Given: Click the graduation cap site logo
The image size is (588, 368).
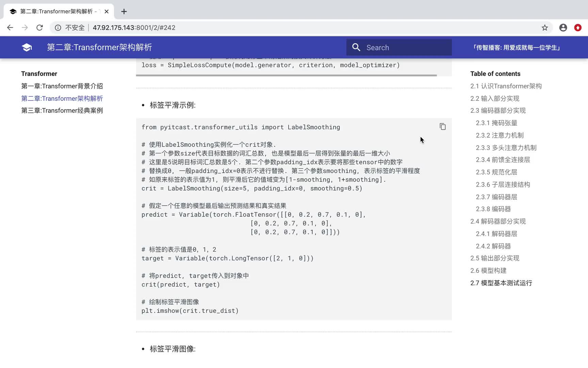Looking at the screenshot, I should point(27,47).
